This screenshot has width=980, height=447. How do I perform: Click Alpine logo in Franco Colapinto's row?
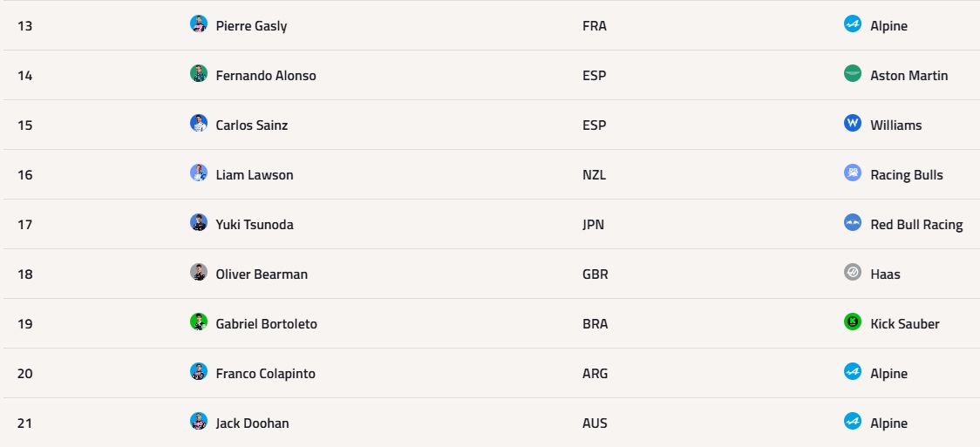pos(853,371)
